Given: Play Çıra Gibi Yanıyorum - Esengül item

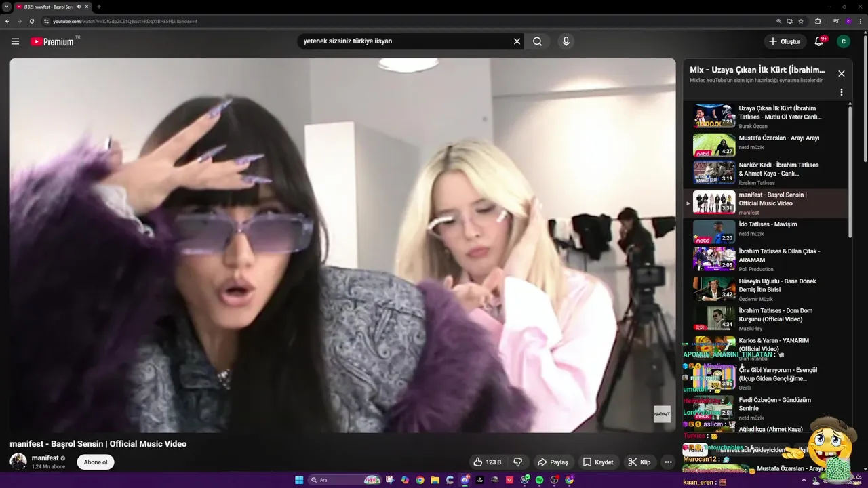Looking at the screenshot, I should tap(766, 378).
